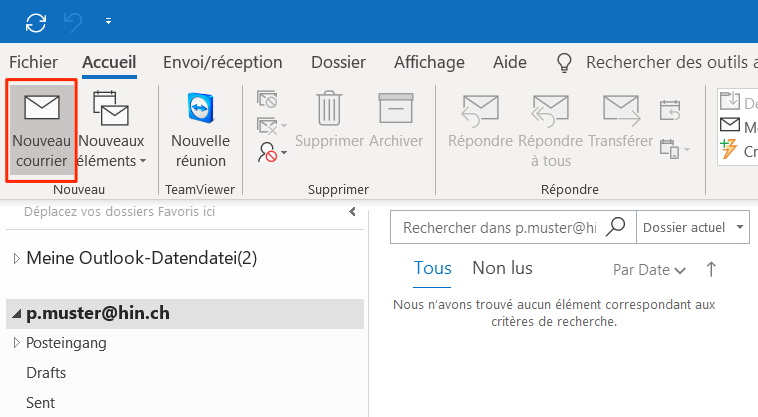Open the Drafts folder
This screenshot has width=758, height=417.
46,373
